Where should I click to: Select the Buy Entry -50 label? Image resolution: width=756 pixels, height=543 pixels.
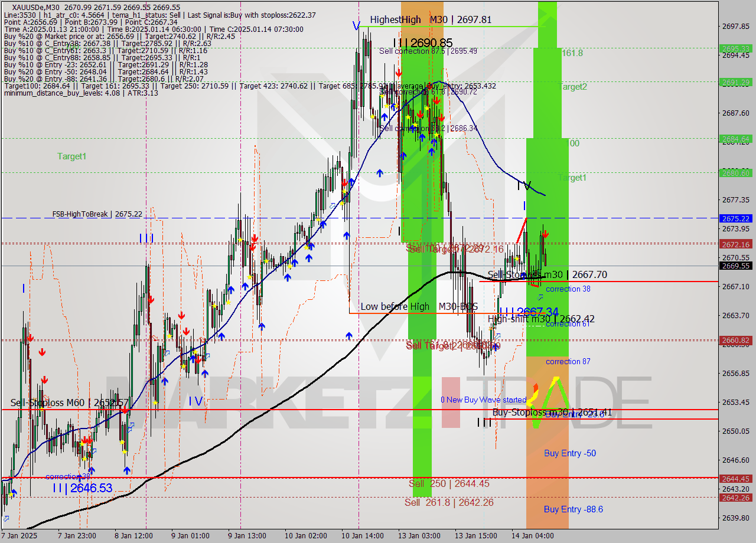[570, 453]
